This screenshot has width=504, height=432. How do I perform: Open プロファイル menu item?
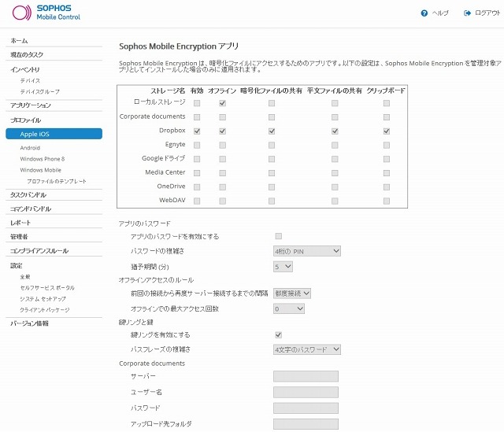(x=25, y=120)
